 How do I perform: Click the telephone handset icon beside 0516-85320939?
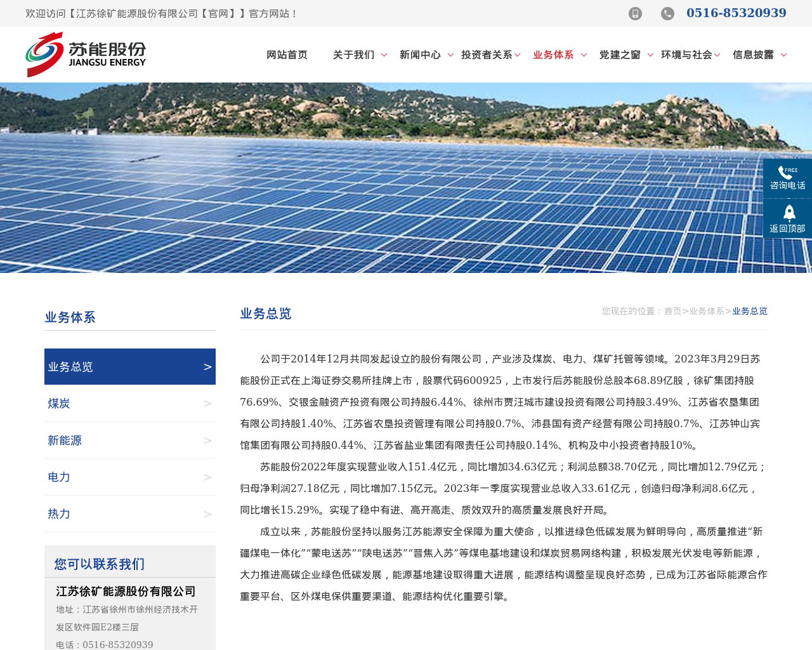click(x=667, y=13)
